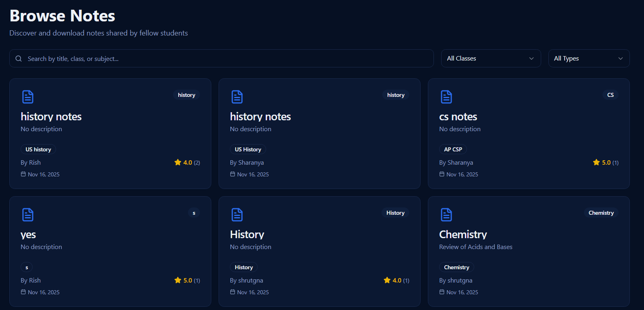Open the All Types dropdown
The image size is (644, 310).
[x=589, y=59]
